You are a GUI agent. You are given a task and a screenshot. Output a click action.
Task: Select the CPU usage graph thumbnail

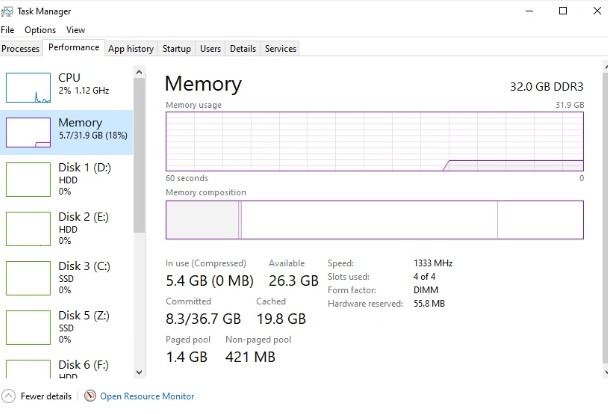pos(28,88)
